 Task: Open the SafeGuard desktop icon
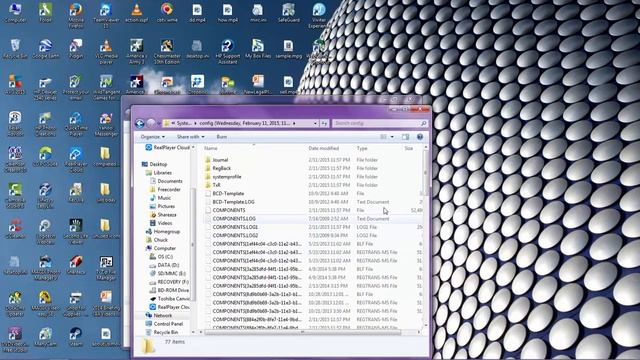point(289,12)
